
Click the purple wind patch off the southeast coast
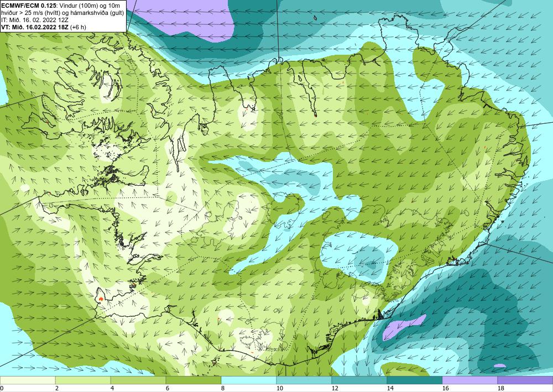click(x=403, y=328)
